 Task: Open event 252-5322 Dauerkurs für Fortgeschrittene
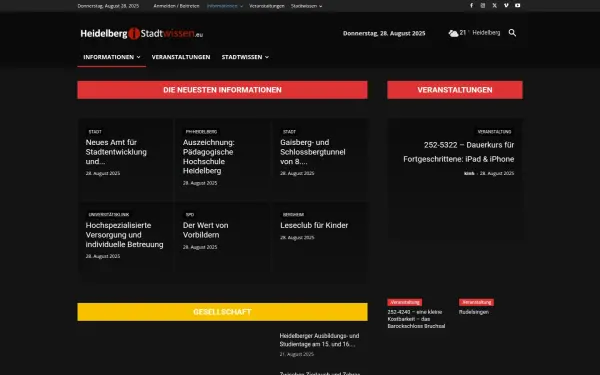coord(458,152)
